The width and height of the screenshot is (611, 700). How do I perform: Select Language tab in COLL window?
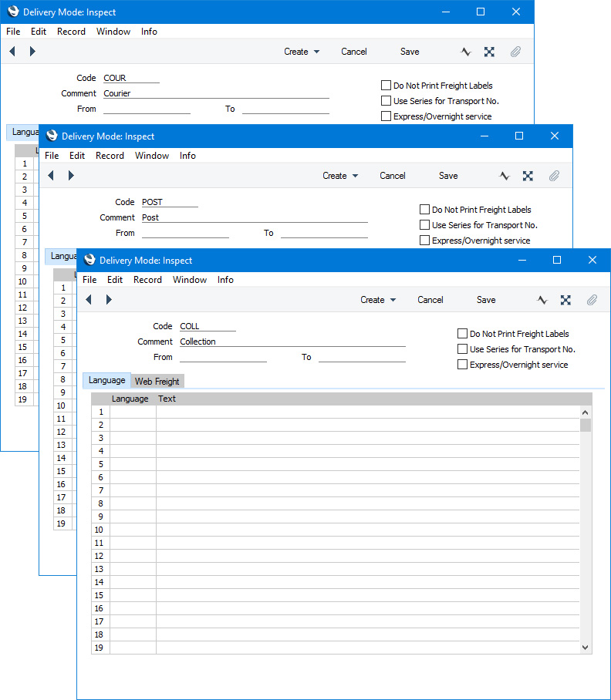[x=106, y=380]
